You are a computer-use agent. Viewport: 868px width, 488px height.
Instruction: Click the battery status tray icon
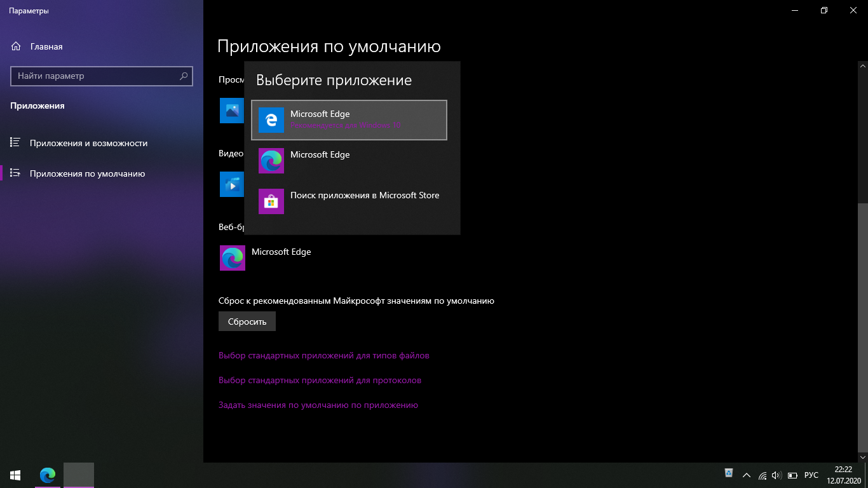792,475
